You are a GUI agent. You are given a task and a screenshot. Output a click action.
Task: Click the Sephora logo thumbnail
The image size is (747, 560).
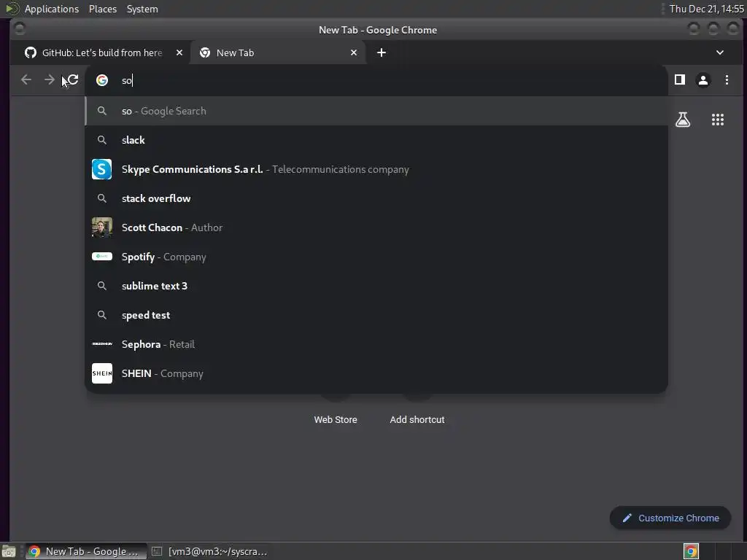[x=102, y=344]
